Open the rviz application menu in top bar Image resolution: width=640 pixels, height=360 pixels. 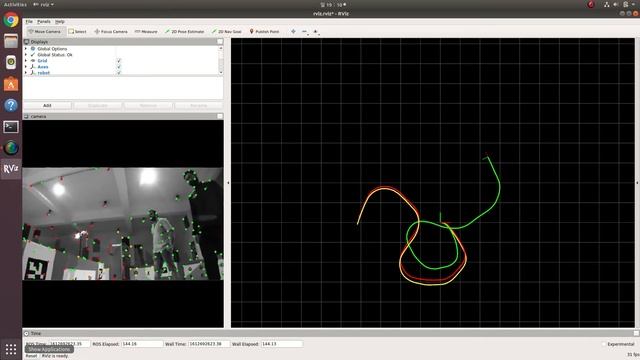[x=44, y=4]
